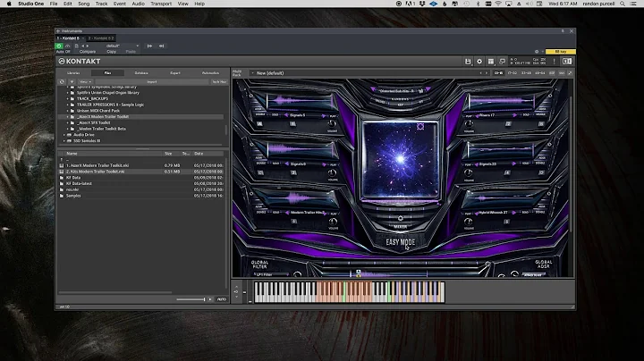644x361 pixels.
Task: Toggle the Kontakt sidebar view icon
Action: coord(567,62)
